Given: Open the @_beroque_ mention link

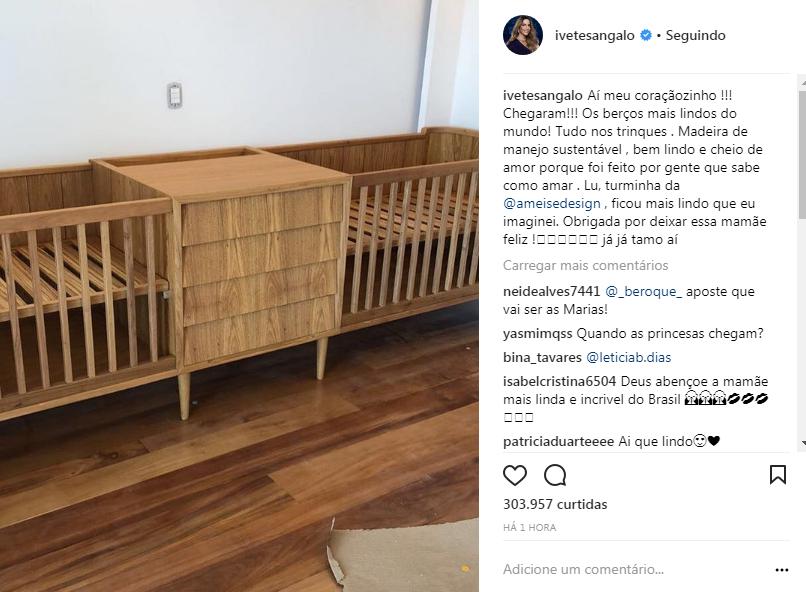Looking at the screenshot, I should click(x=644, y=292).
